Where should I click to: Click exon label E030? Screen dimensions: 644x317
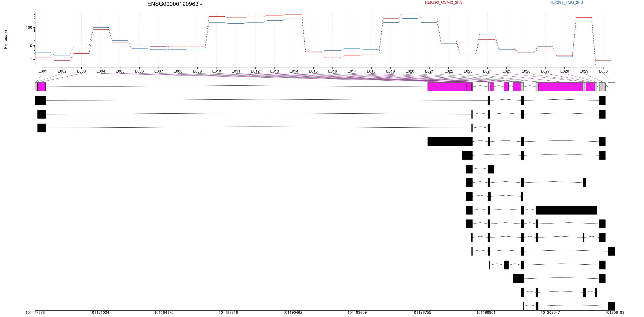[603, 71]
